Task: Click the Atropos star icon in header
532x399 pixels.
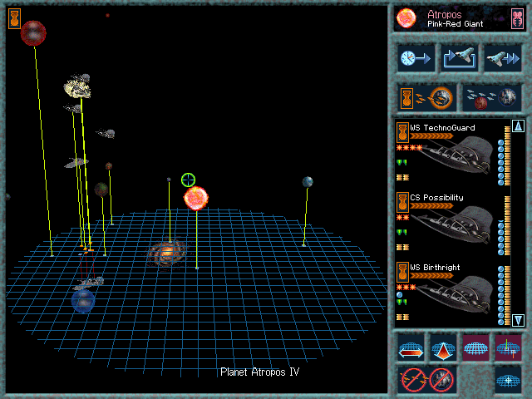Action: pos(406,18)
